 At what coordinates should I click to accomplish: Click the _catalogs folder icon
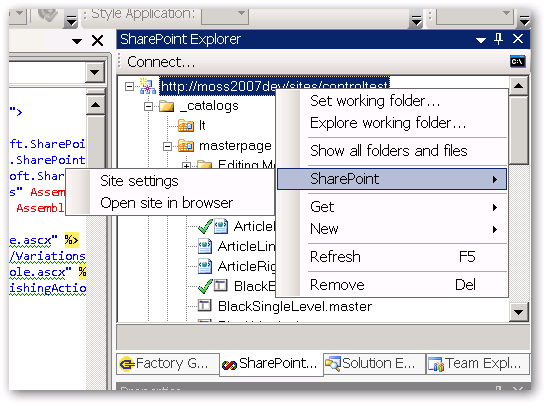tap(166, 106)
